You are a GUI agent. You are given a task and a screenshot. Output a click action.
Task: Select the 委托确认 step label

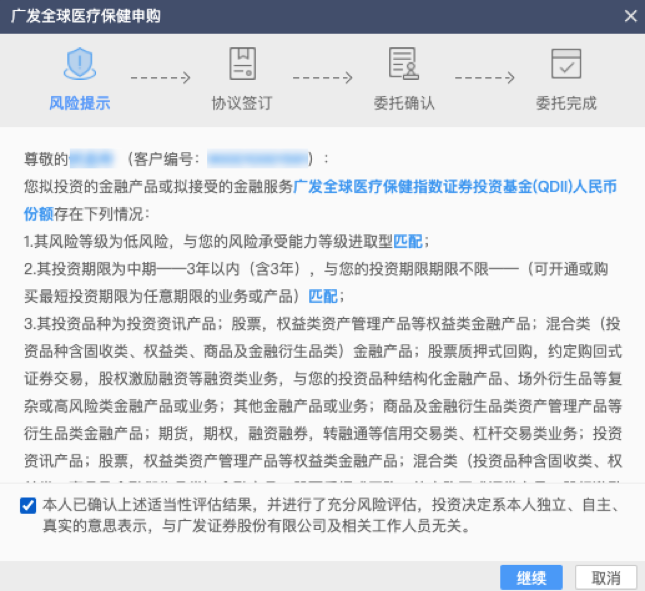tap(404, 103)
